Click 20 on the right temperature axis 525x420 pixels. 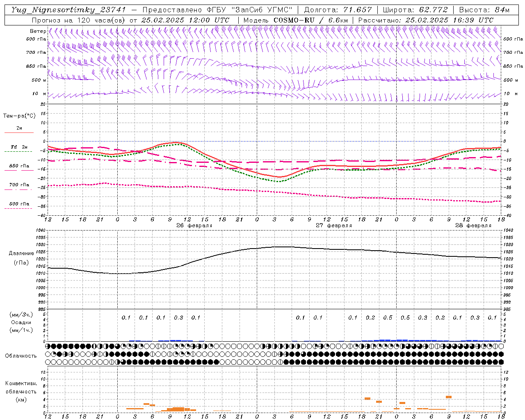[x=507, y=104]
